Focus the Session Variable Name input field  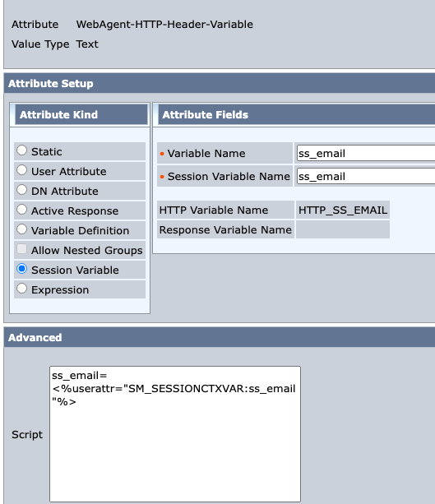(366, 176)
